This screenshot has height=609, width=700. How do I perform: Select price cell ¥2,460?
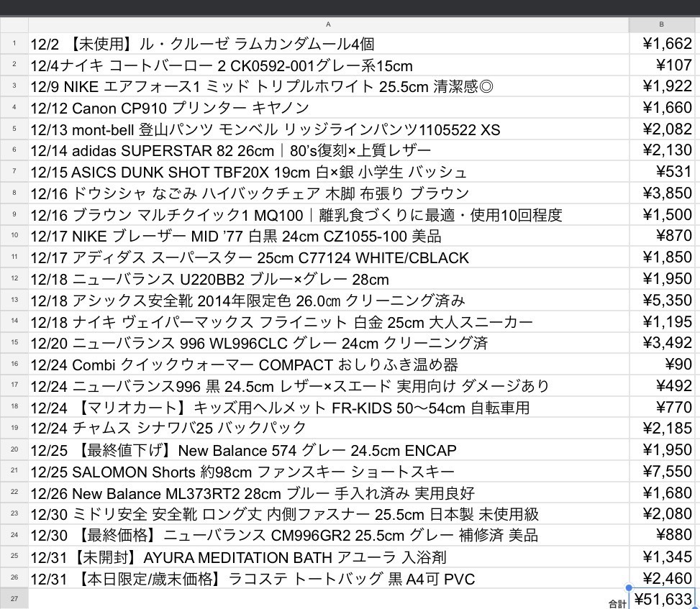[662, 578]
